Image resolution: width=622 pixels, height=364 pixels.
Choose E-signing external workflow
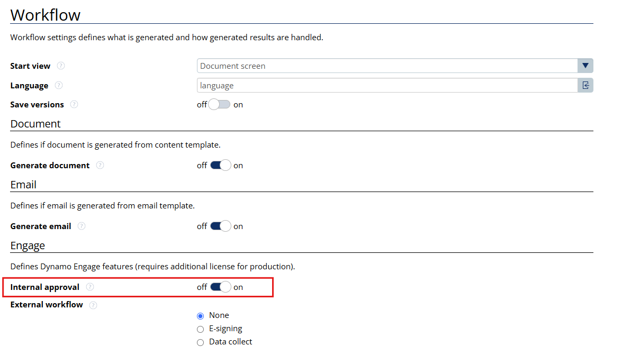tap(200, 329)
